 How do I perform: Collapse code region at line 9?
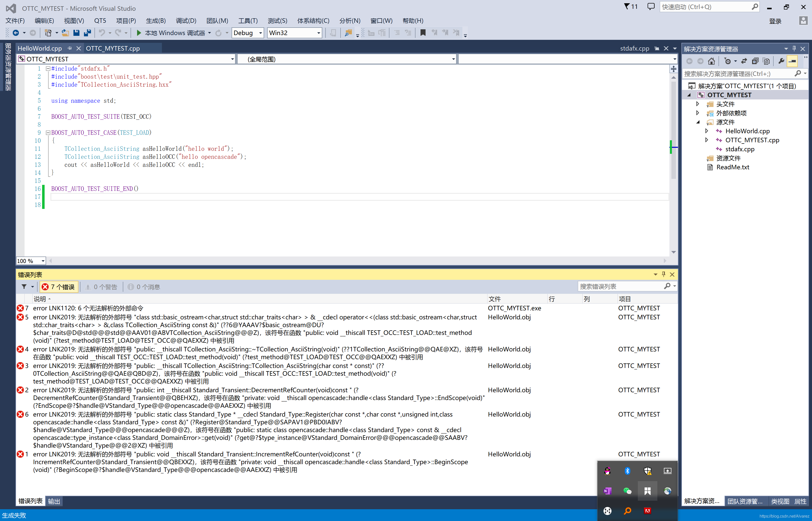[48, 133]
